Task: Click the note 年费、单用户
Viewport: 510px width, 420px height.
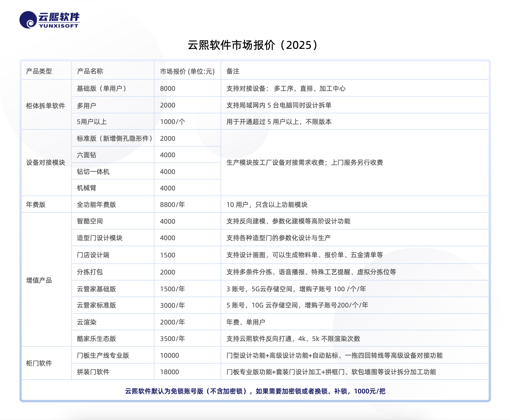Action: pyautogui.click(x=246, y=322)
